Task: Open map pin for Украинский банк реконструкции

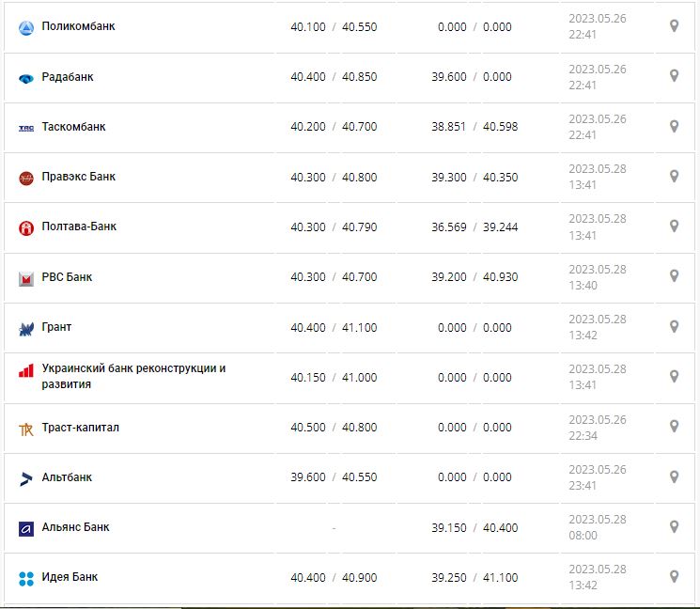Action: [674, 376]
